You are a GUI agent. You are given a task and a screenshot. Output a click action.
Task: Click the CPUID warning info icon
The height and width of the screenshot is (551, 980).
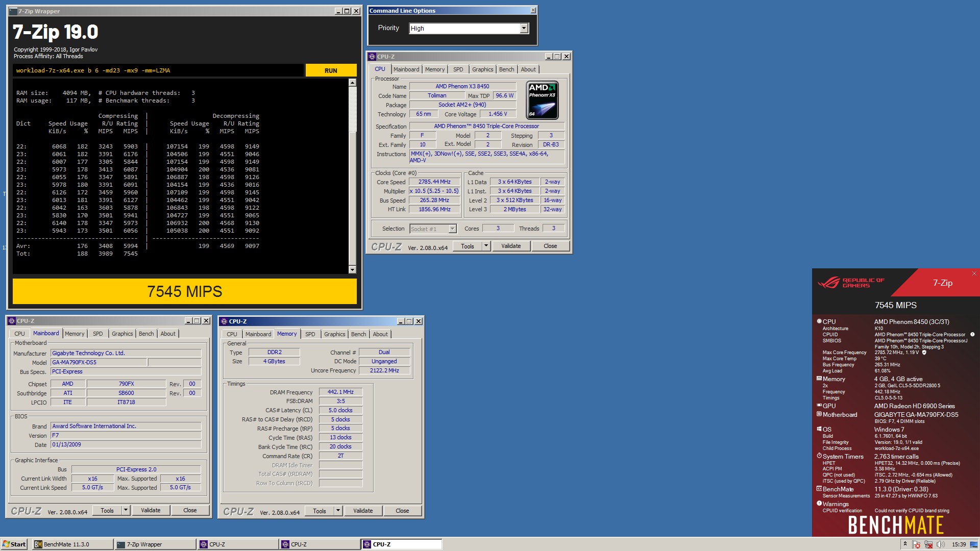(972, 335)
